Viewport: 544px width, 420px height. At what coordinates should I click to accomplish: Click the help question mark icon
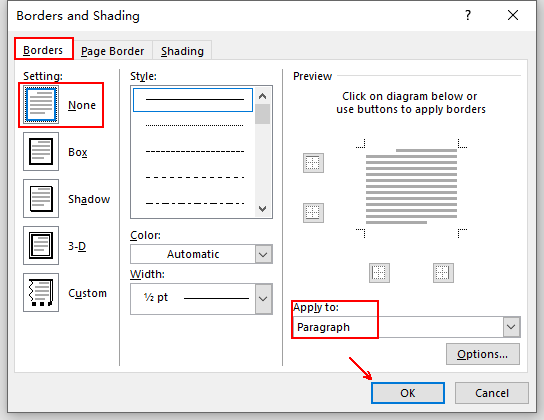click(468, 15)
